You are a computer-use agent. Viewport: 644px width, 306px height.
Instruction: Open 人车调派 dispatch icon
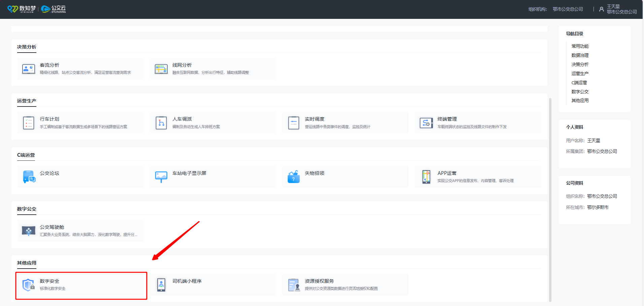(x=161, y=123)
